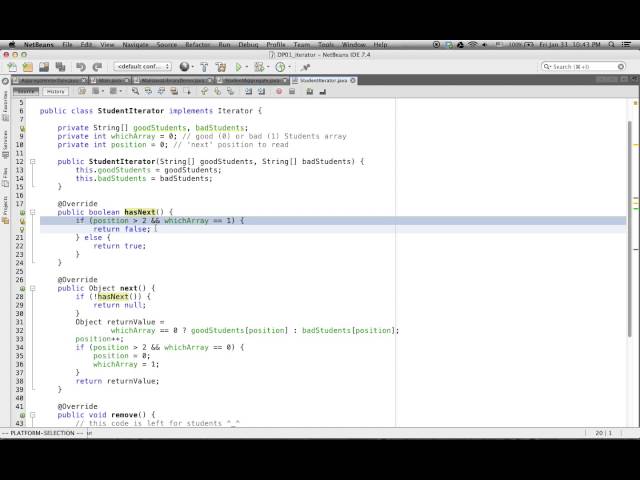Click the Undo arrow icon
This screenshot has width=640, height=480.
[x=80, y=67]
